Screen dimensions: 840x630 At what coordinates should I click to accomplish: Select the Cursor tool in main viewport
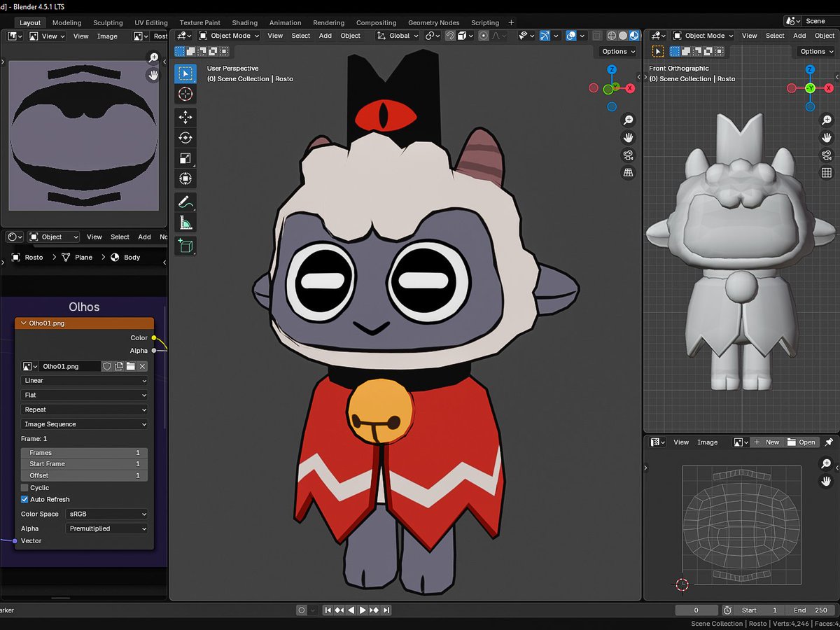pyautogui.click(x=185, y=94)
